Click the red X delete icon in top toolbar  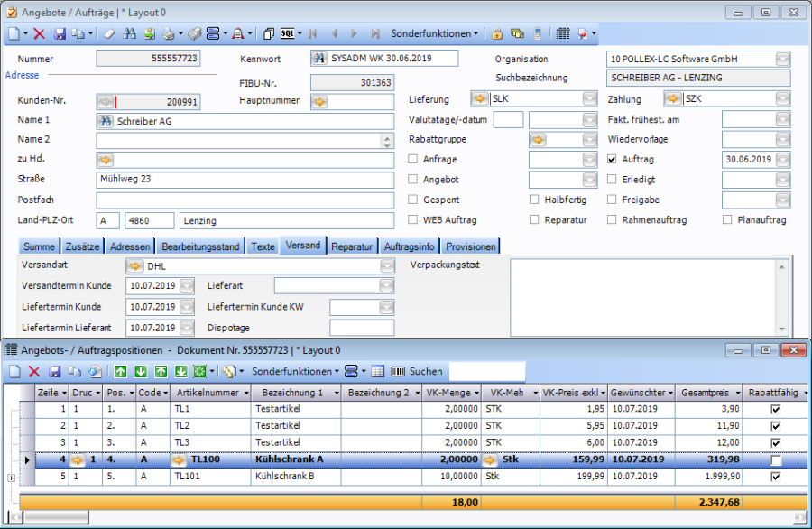pos(39,33)
